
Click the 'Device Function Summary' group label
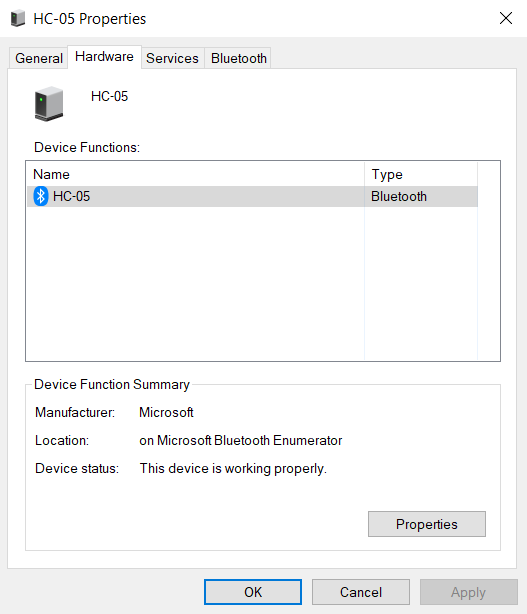112,385
